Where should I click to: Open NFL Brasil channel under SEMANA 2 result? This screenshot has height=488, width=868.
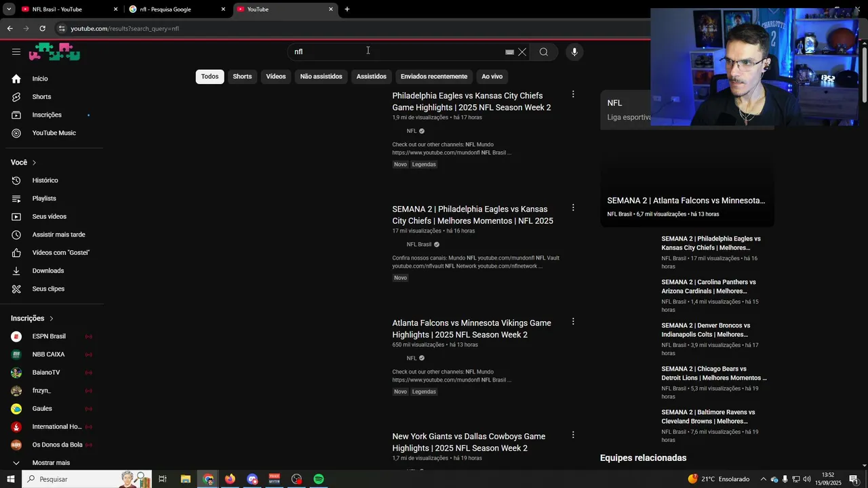tap(419, 244)
